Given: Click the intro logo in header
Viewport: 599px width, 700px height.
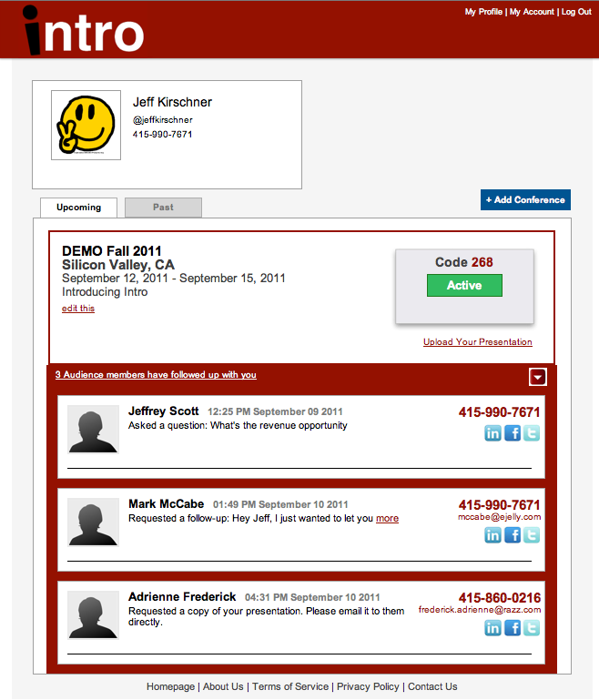Looking at the screenshot, I should pyautogui.click(x=84, y=30).
